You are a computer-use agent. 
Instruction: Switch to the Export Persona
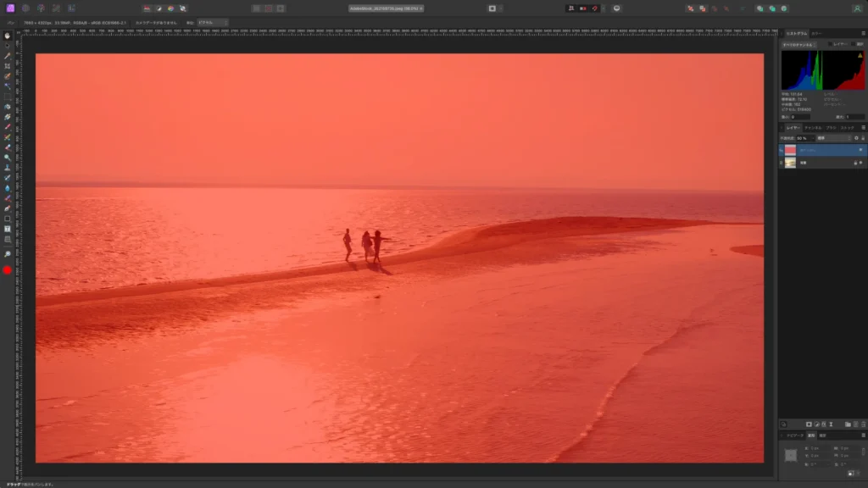pos(71,8)
